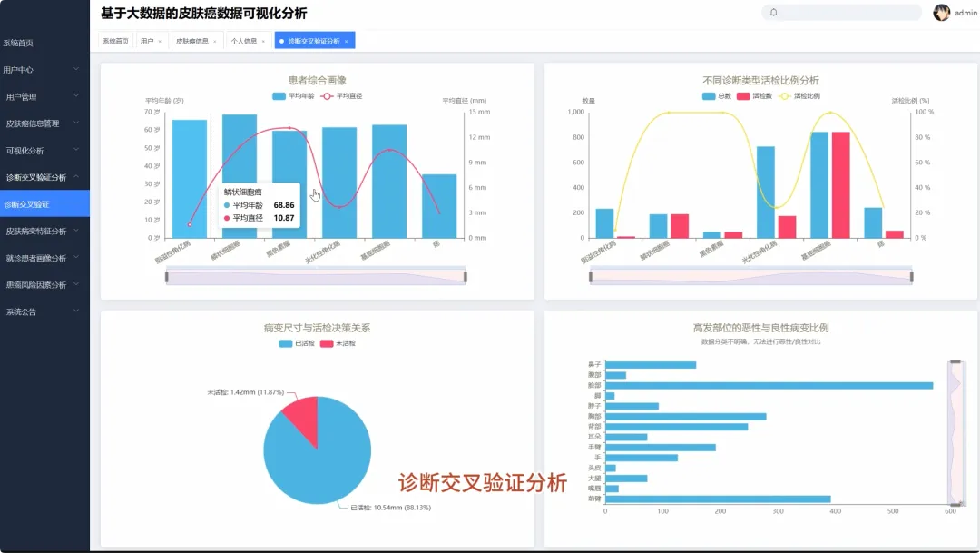Screen dimensions: 980x553
Task: Close the 皮肤癌信息 tab
Action: click(x=215, y=41)
